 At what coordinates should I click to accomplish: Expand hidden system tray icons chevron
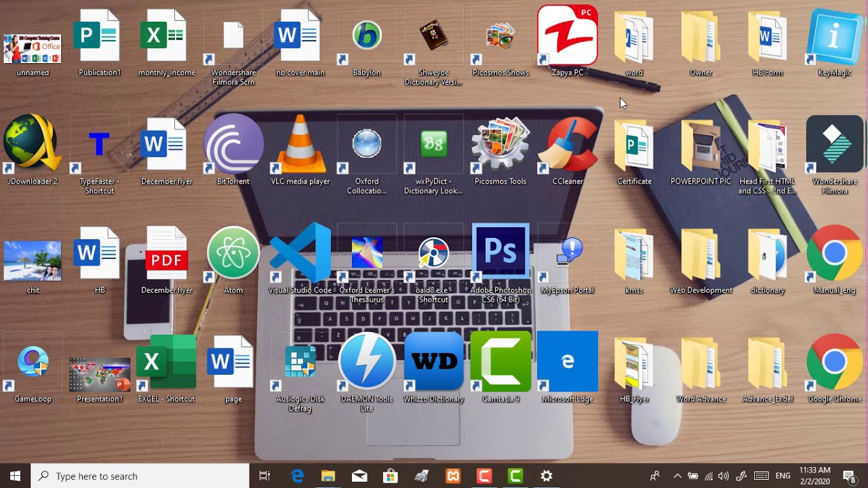[x=677, y=476]
